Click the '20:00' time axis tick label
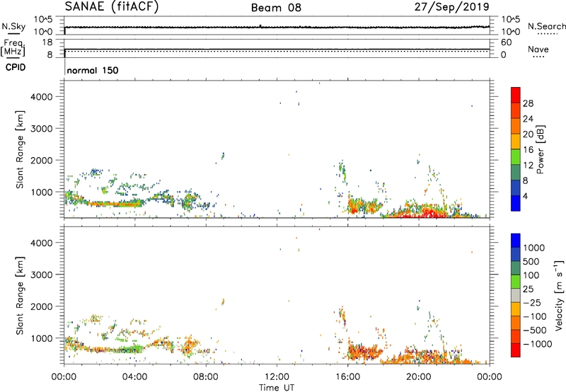 click(419, 377)
